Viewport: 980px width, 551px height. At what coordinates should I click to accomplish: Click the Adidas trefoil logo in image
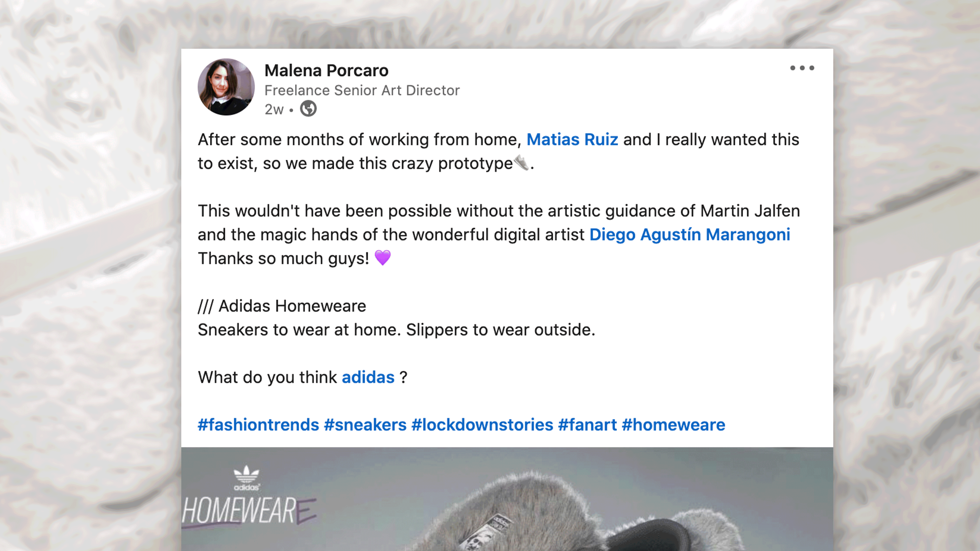[x=247, y=478]
